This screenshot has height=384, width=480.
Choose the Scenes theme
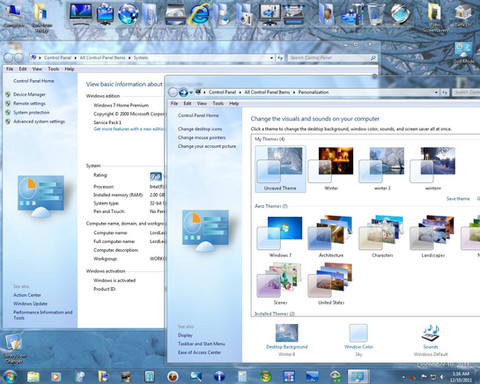point(280,284)
